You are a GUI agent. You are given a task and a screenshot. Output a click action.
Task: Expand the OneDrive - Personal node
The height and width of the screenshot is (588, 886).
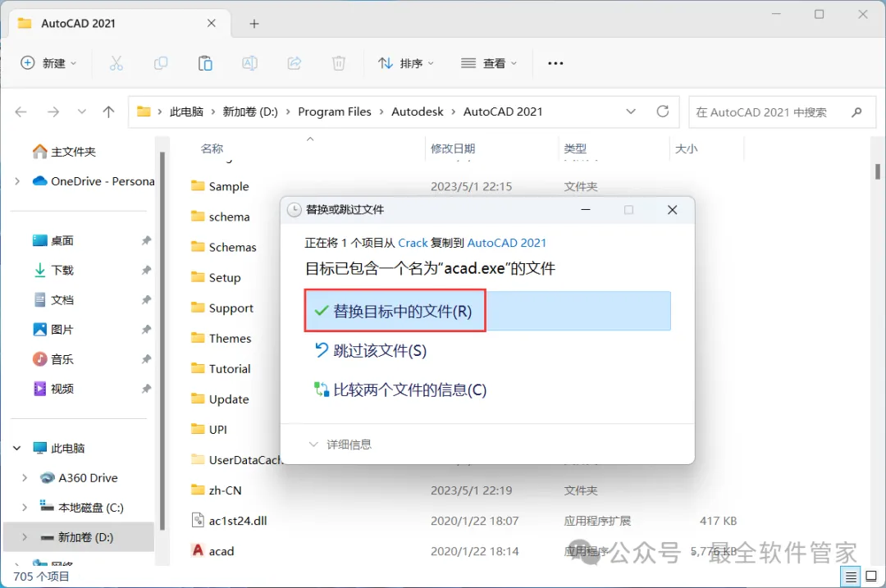17,181
